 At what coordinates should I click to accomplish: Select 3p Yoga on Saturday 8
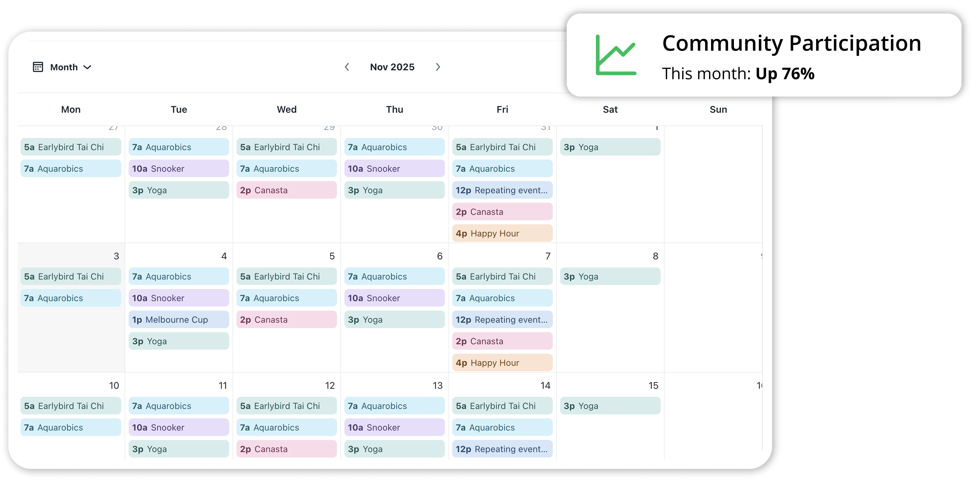point(610,277)
